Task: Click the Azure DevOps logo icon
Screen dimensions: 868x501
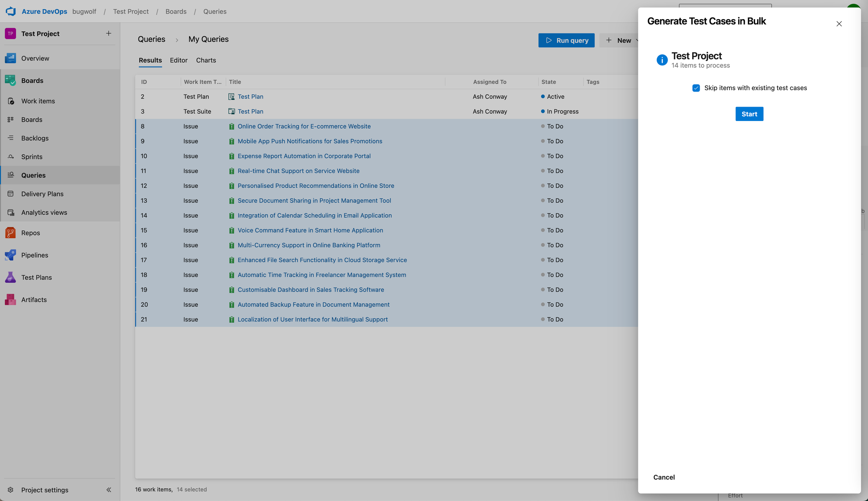Action: [x=11, y=11]
